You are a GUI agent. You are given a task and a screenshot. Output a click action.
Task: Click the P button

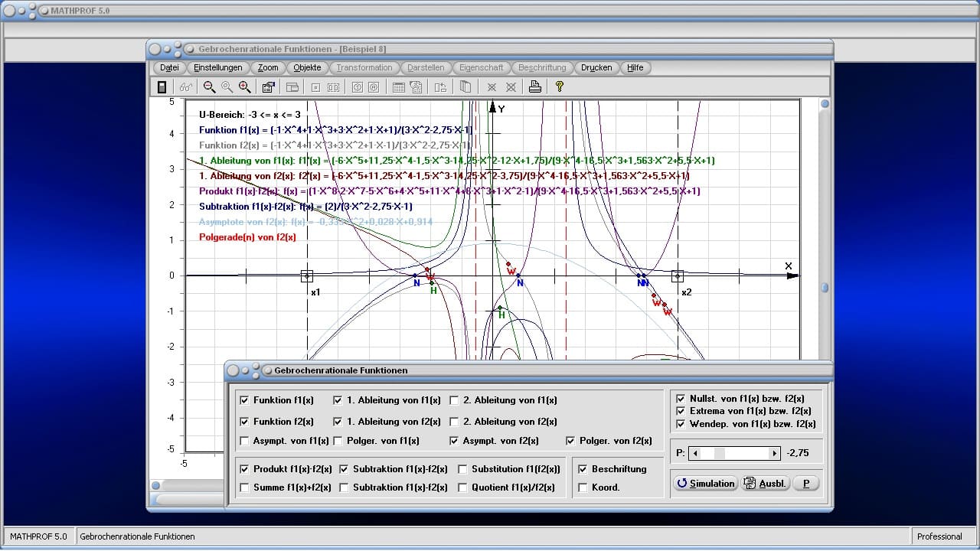(805, 484)
